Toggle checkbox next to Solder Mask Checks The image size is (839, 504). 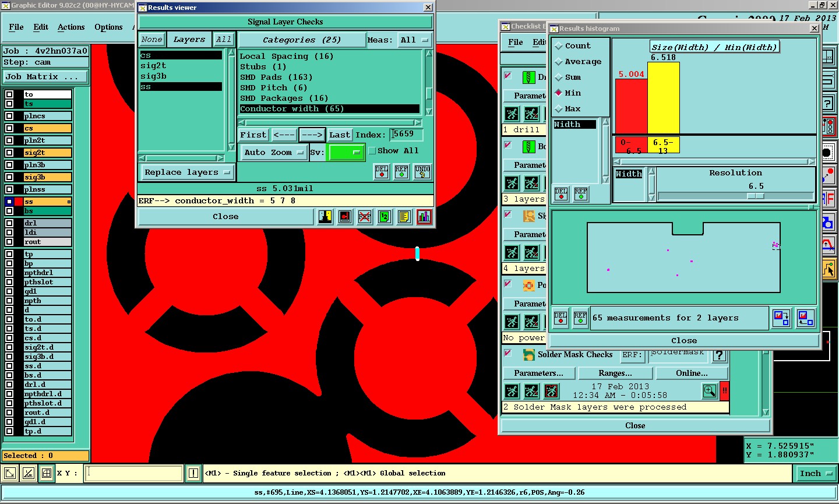pos(508,353)
